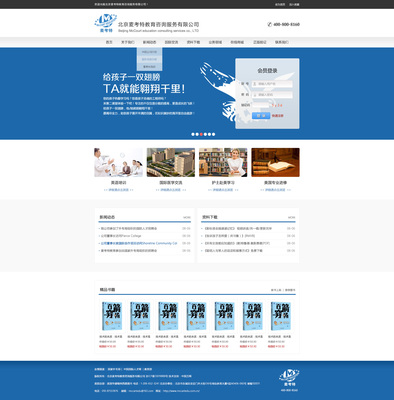Select the last carousel dot
This screenshot has width=394, height=400.
click(x=213, y=134)
